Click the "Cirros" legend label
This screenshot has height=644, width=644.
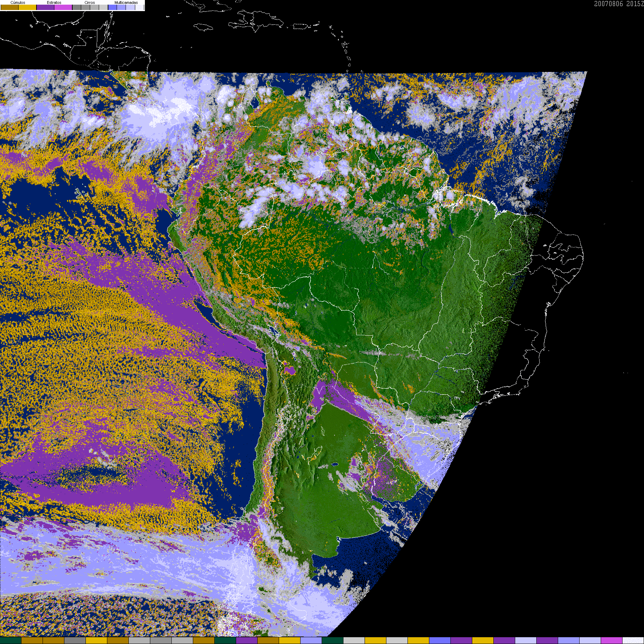(89, 3)
